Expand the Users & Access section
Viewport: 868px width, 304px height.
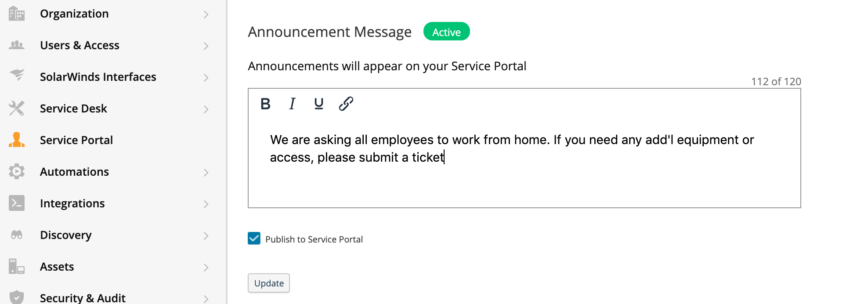(x=206, y=45)
